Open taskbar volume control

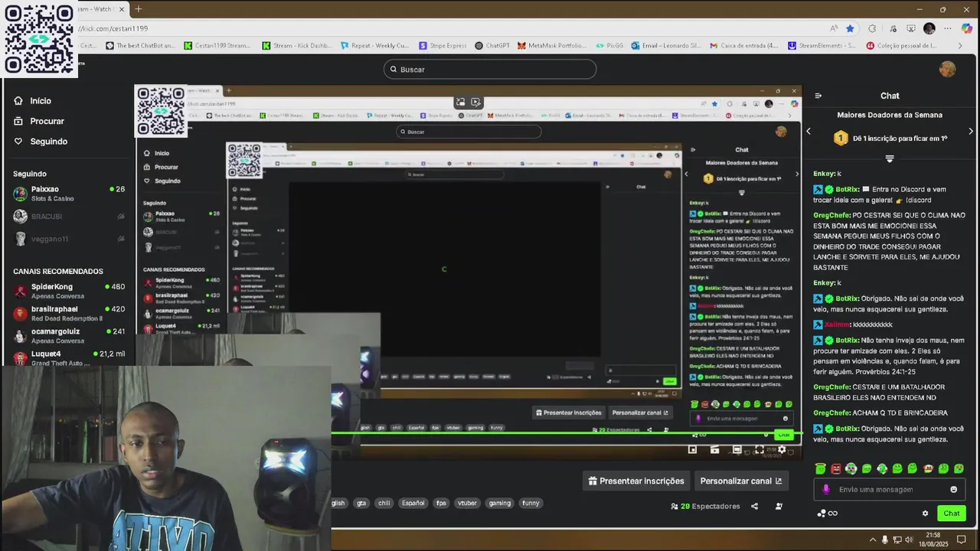[910, 540]
